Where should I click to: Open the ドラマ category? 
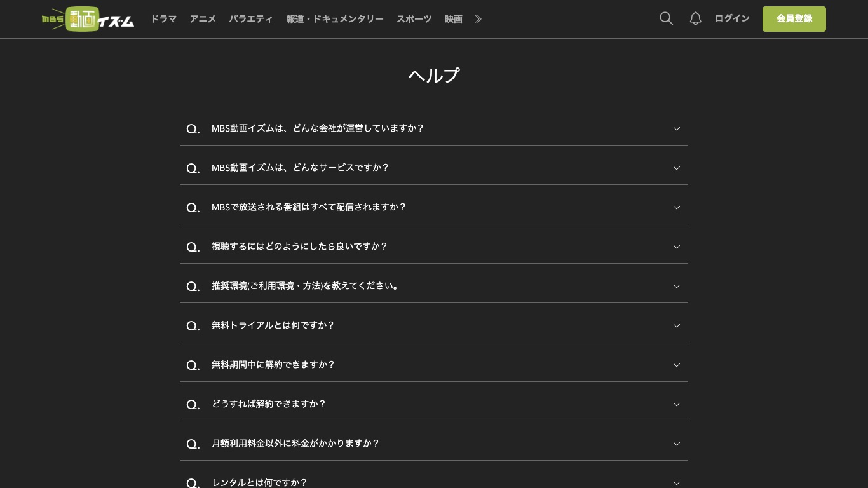click(x=163, y=19)
